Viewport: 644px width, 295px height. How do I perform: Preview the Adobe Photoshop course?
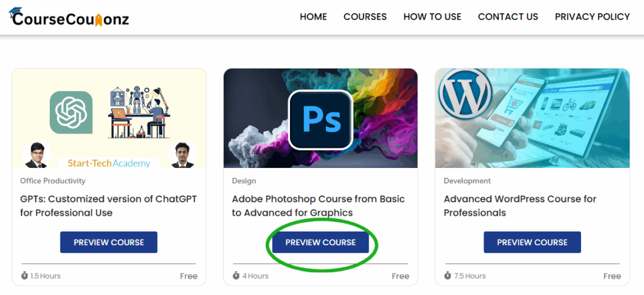320,242
